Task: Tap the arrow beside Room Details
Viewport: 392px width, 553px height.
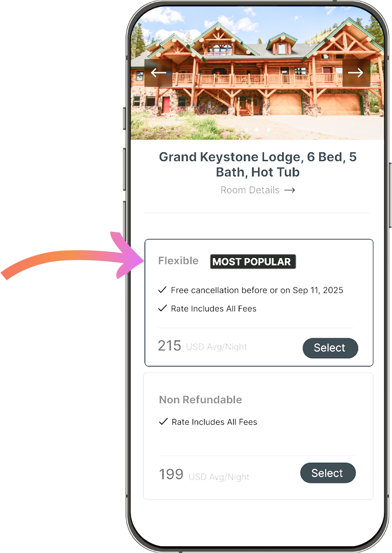Action: pyautogui.click(x=290, y=190)
